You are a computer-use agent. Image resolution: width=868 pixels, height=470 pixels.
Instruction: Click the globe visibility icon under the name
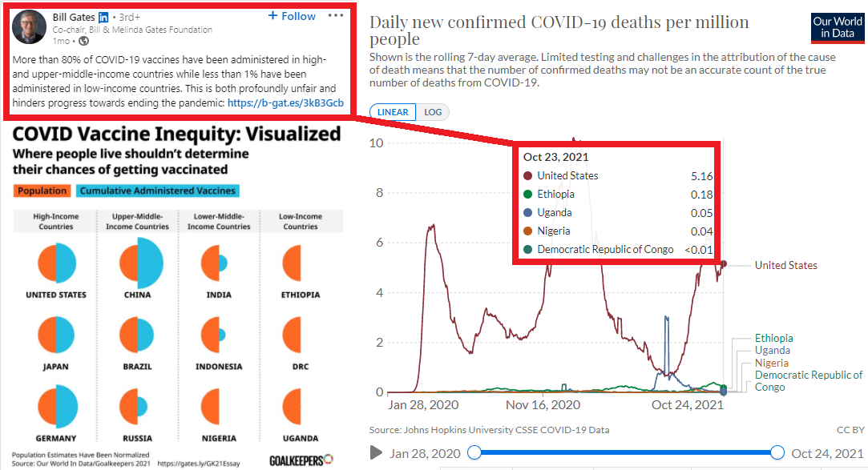coord(84,41)
